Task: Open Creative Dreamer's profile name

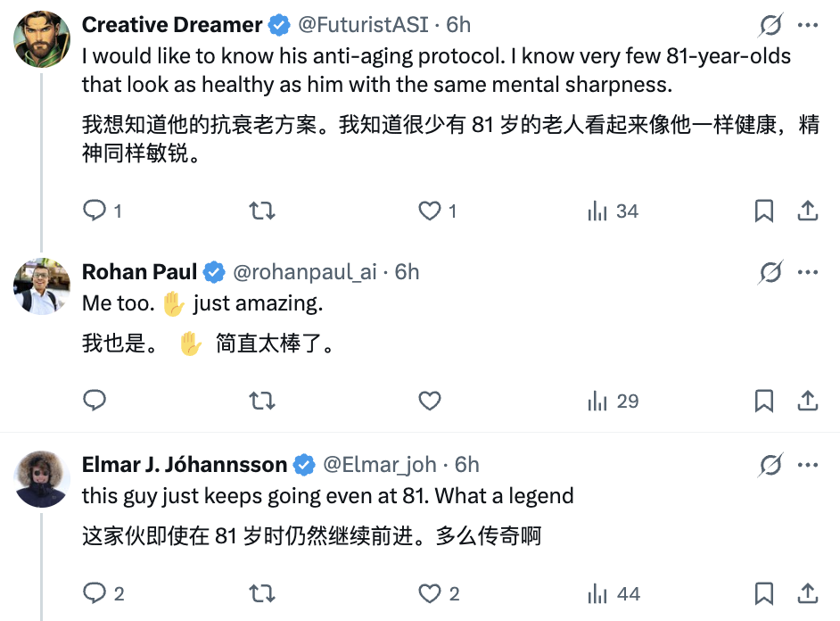Action: 172,25
